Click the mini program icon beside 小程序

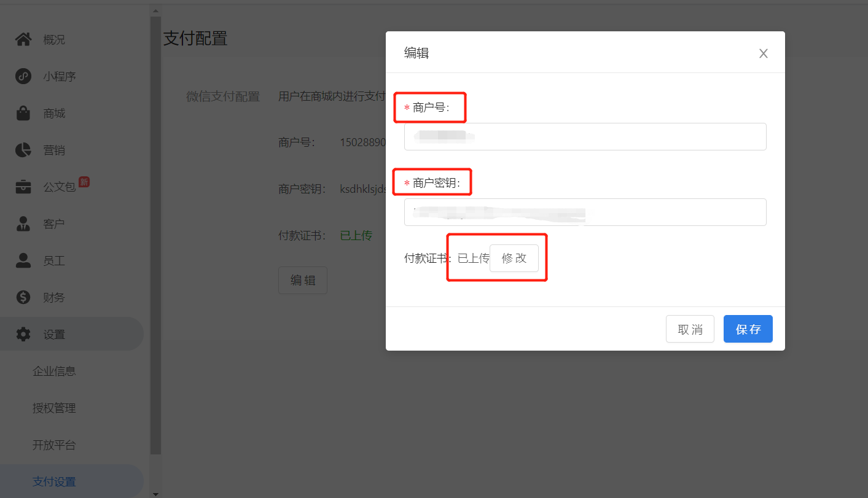pos(23,77)
